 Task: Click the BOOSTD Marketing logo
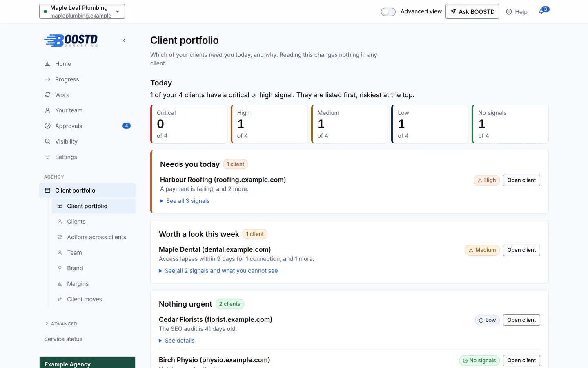coord(71,40)
